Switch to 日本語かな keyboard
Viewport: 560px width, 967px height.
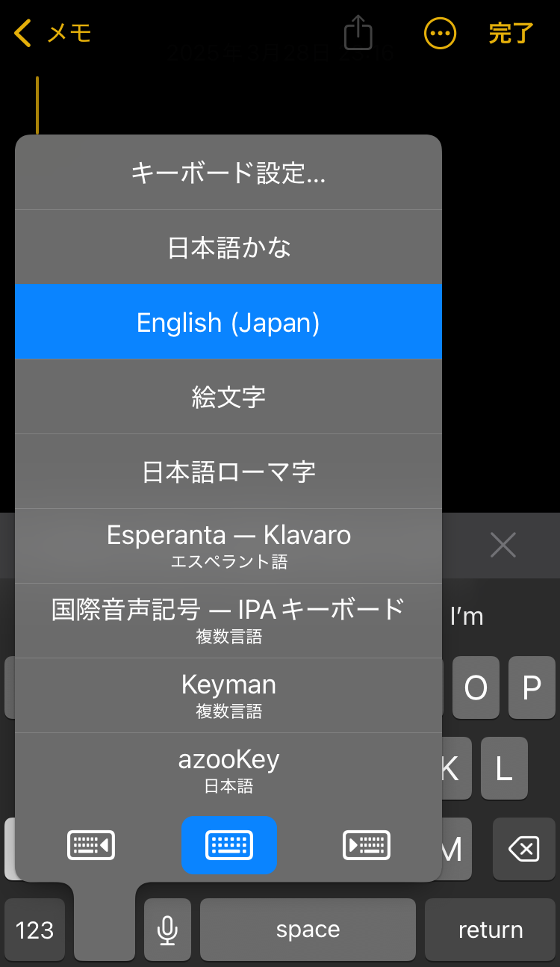pyautogui.click(x=228, y=247)
